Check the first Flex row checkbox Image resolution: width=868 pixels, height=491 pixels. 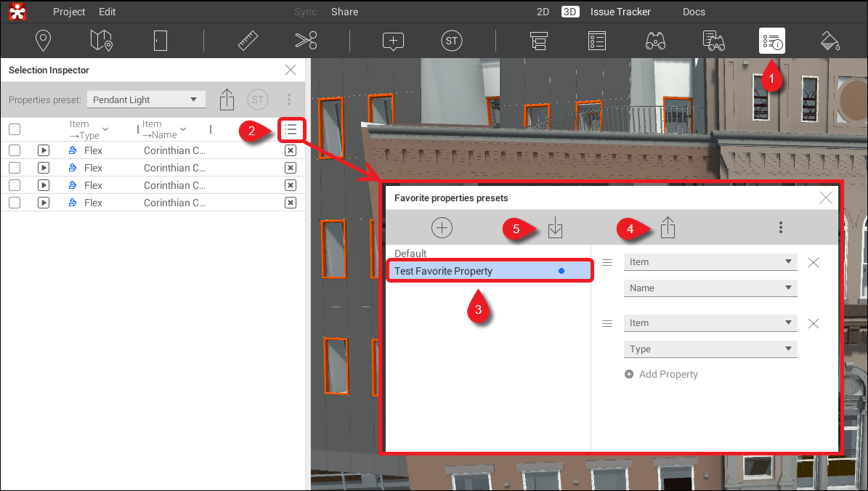coord(15,150)
